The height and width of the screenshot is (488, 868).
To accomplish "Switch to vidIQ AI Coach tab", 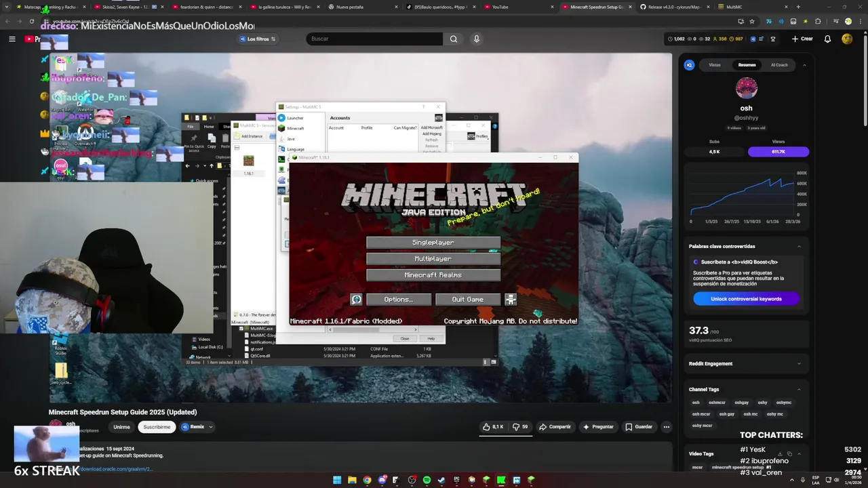I will (779, 65).
